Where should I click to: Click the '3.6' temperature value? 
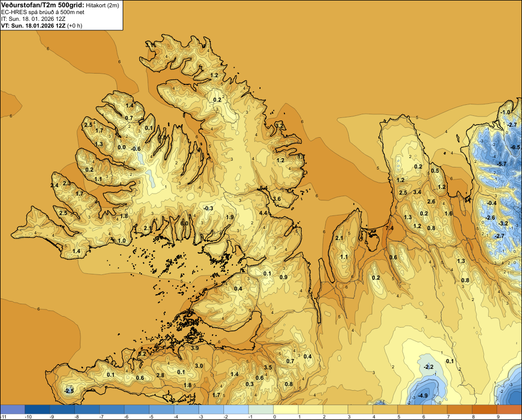(277, 199)
